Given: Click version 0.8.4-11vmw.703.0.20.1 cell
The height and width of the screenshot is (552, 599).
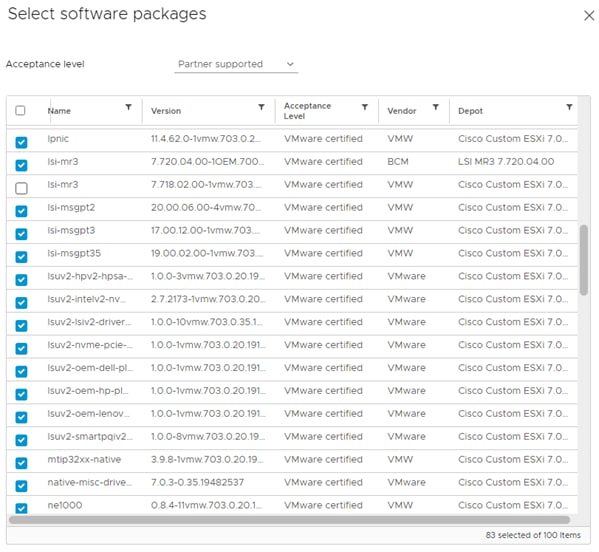Looking at the screenshot, I should click(x=207, y=505).
